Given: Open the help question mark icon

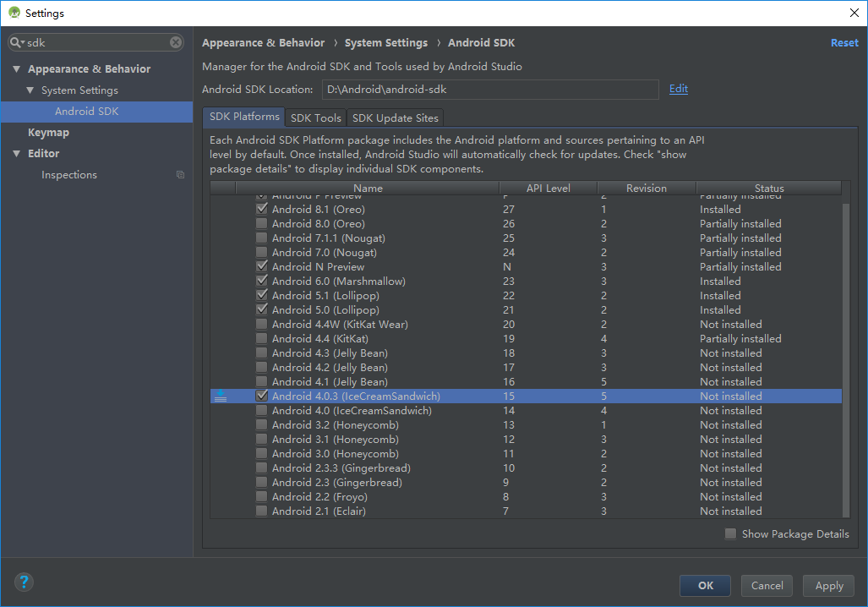Looking at the screenshot, I should pyautogui.click(x=24, y=582).
